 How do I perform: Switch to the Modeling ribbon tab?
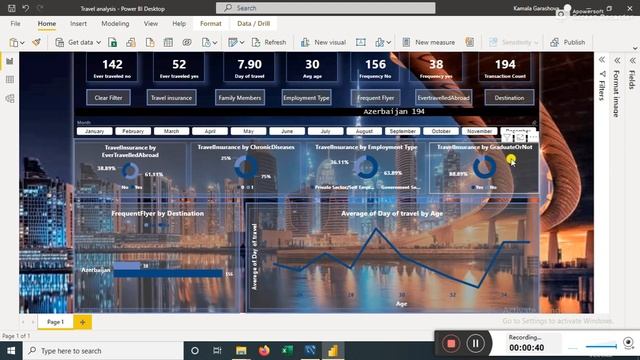[x=115, y=24]
